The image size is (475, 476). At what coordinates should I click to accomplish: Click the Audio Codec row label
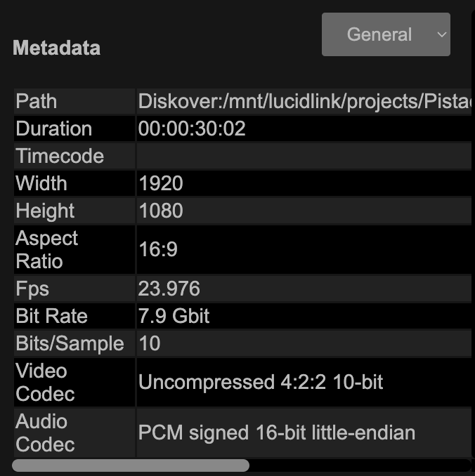coord(45,432)
